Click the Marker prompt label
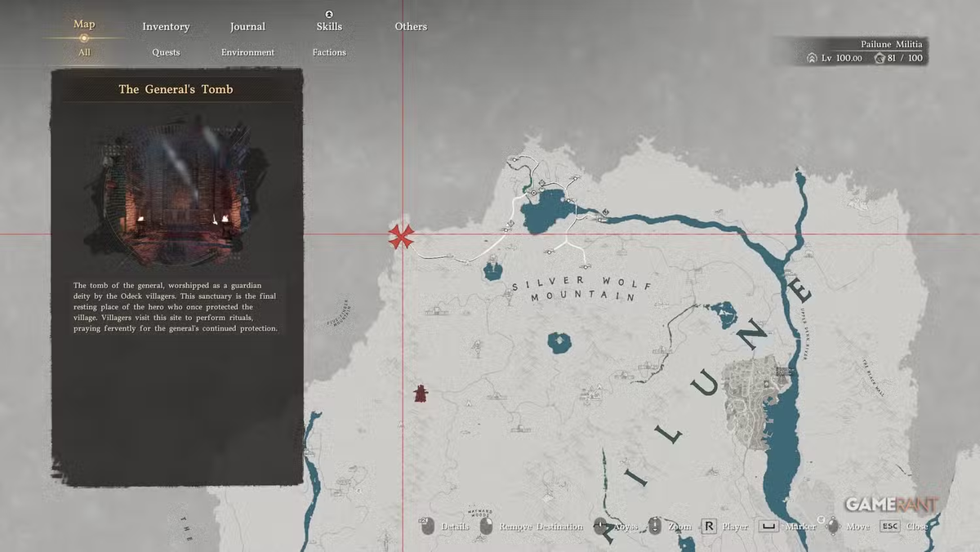The width and height of the screenshot is (980, 552). coord(800,527)
